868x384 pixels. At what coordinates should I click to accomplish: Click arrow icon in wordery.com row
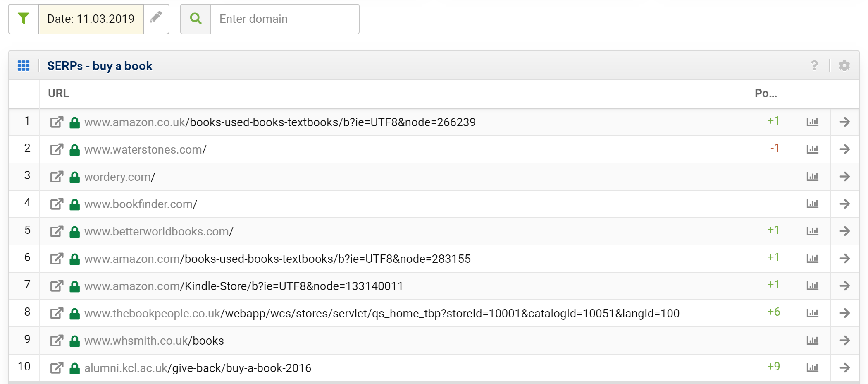[x=845, y=177]
